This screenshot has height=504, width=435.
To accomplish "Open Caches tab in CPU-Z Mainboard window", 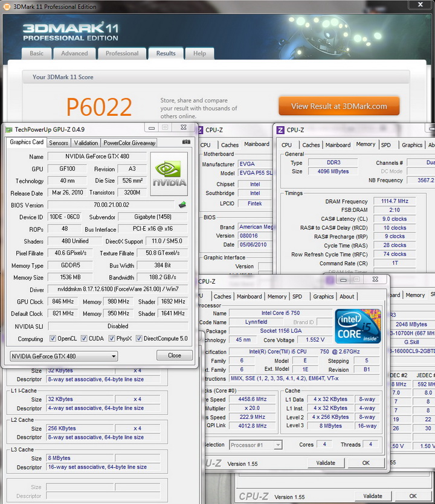I will [230, 145].
